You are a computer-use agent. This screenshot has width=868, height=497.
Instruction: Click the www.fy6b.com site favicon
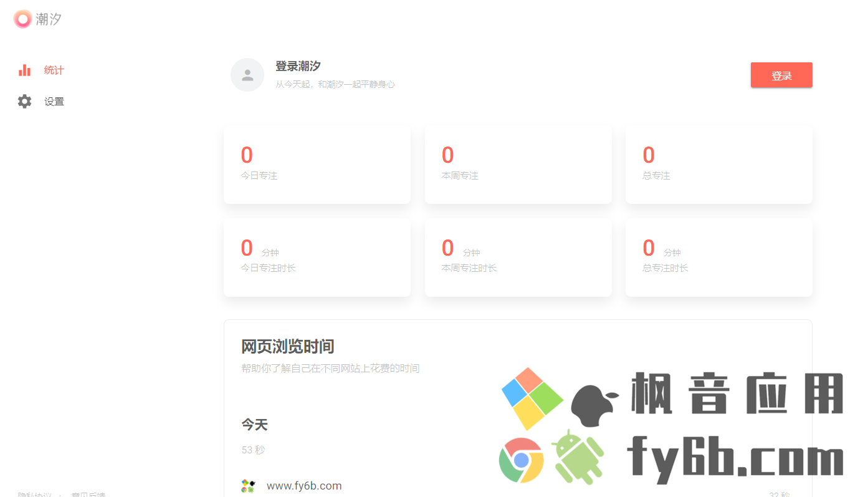pyautogui.click(x=248, y=486)
